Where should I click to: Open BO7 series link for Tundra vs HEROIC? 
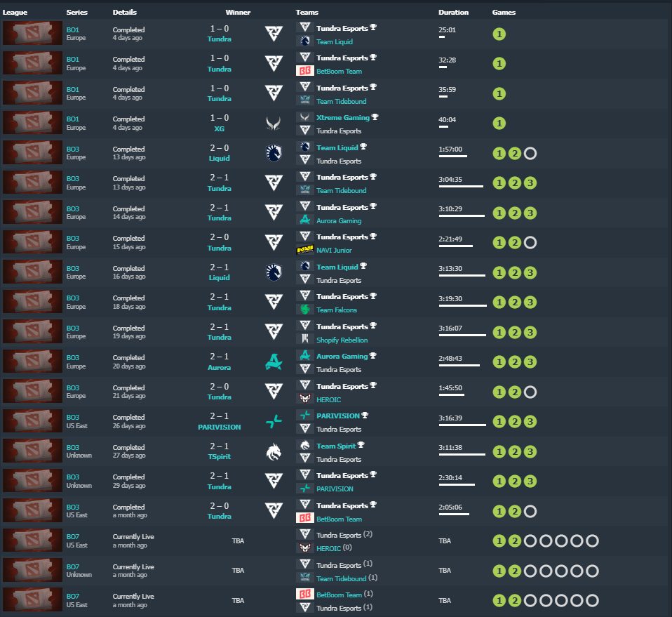[73, 536]
